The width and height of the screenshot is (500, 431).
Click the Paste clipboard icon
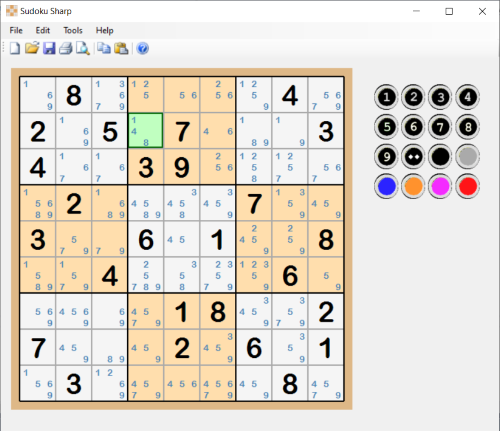pos(121,48)
